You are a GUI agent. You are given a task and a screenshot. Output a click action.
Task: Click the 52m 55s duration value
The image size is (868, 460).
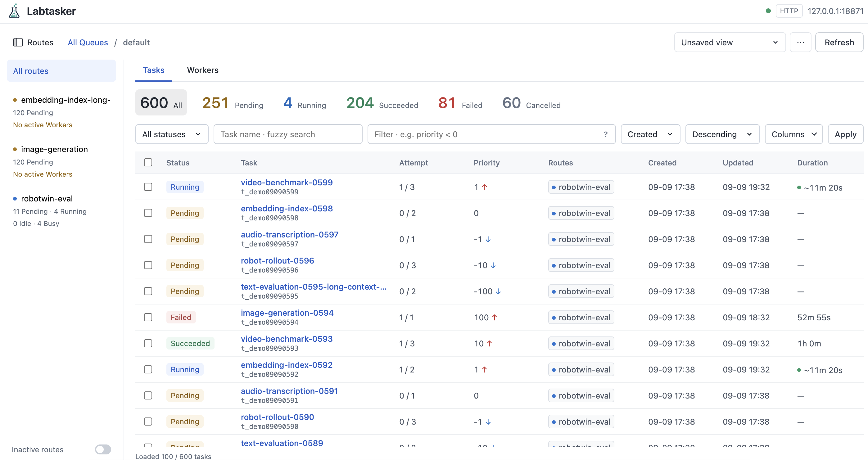click(x=814, y=318)
